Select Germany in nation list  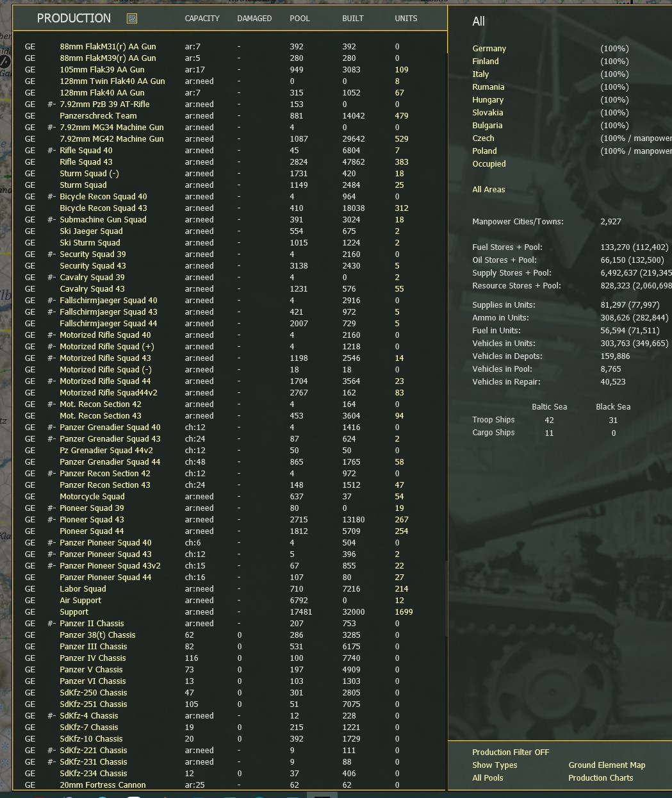[489, 49]
